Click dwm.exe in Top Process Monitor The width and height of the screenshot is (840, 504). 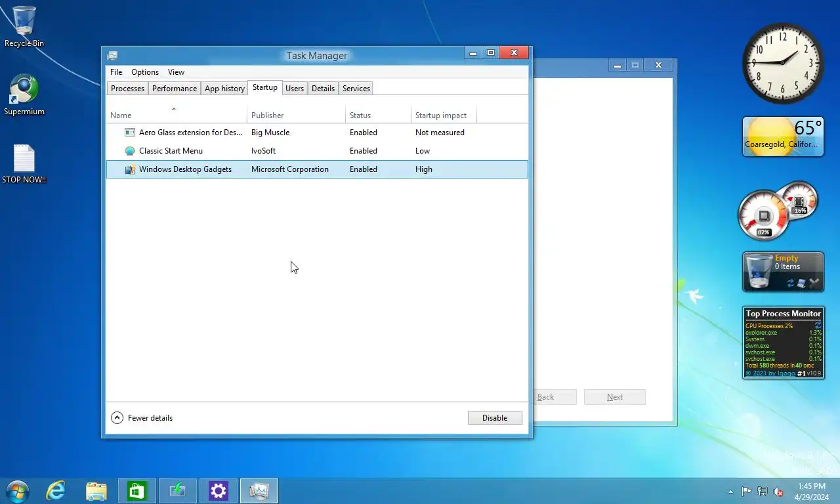[x=757, y=346]
